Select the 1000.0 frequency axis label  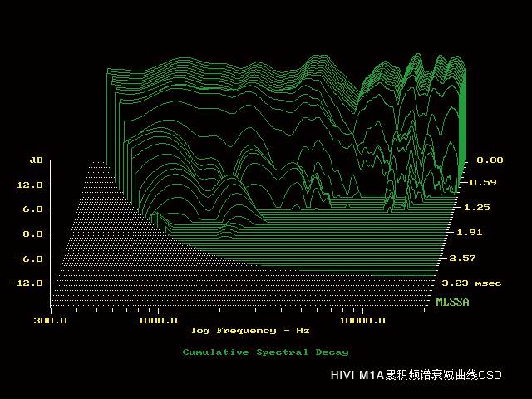(158, 319)
